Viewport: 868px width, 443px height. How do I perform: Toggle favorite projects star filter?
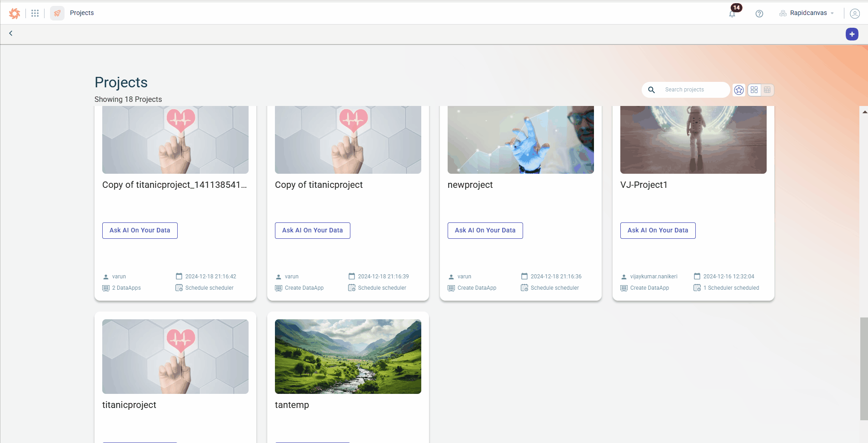click(739, 90)
